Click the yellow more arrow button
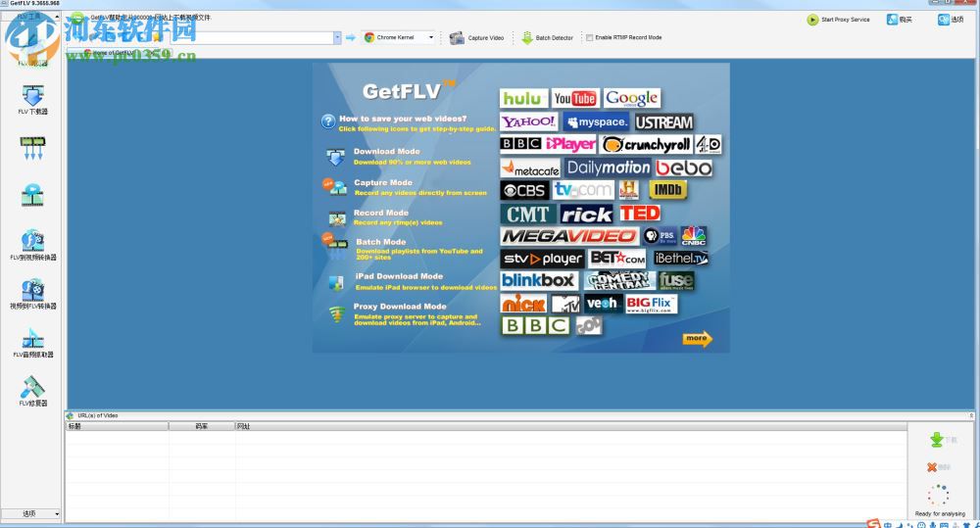The width and height of the screenshot is (980, 528). coord(697,338)
